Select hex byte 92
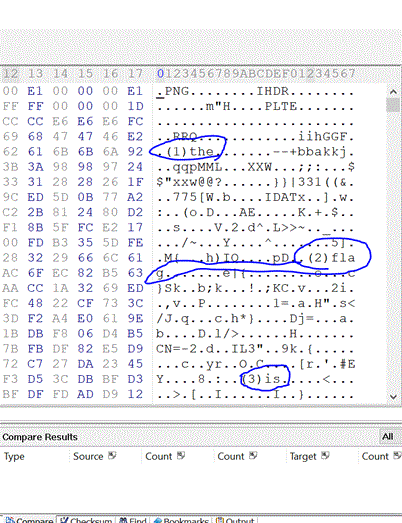The height and width of the screenshot is (523, 402). 135,152
